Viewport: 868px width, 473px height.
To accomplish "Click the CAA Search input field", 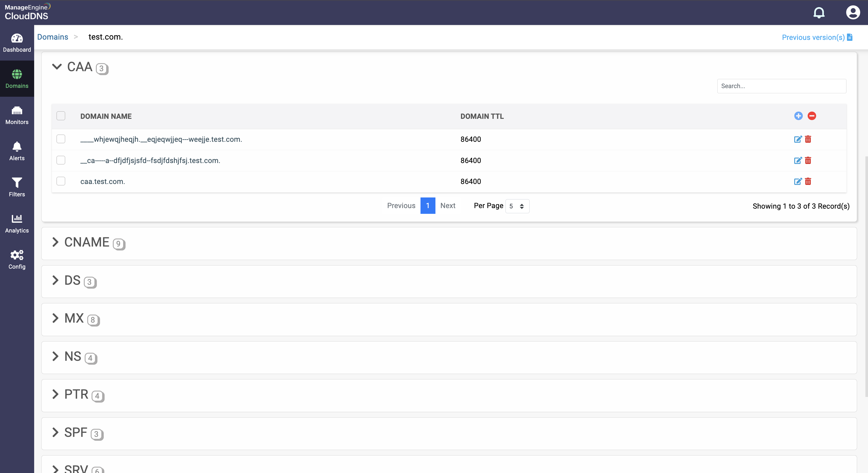I will [x=781, y=86].
